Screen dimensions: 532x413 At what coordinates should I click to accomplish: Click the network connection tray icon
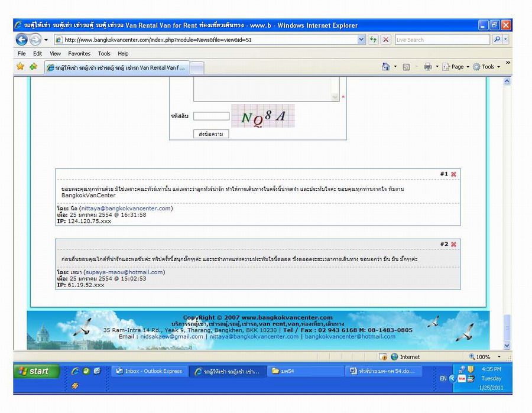coord(462,369)
